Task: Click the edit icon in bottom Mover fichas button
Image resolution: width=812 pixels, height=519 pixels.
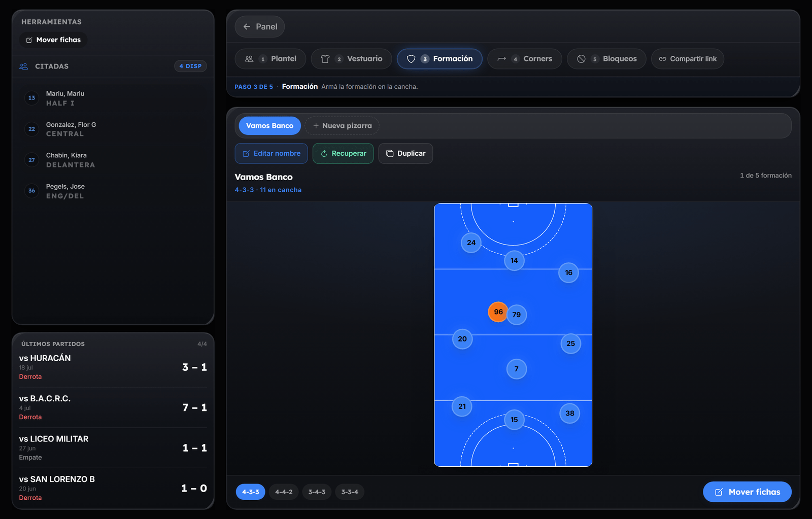Action: click(719, 492)
